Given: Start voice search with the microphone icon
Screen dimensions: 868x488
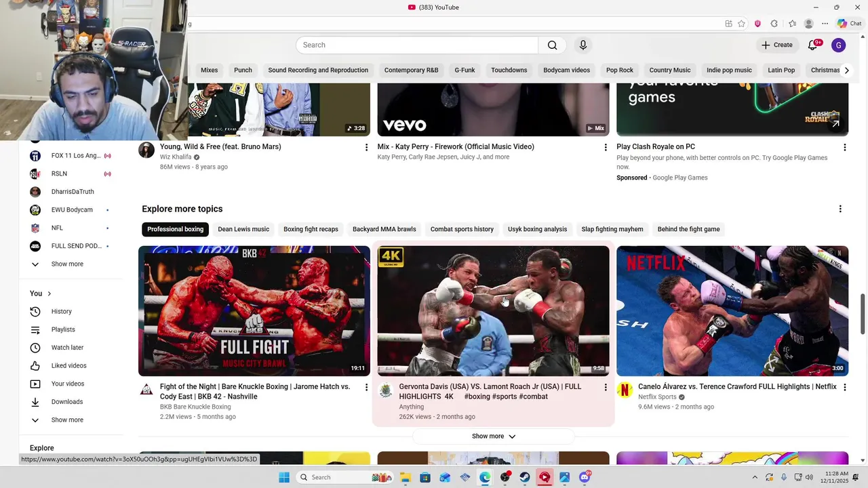Looking at the screenshot, I should point(583,45).
